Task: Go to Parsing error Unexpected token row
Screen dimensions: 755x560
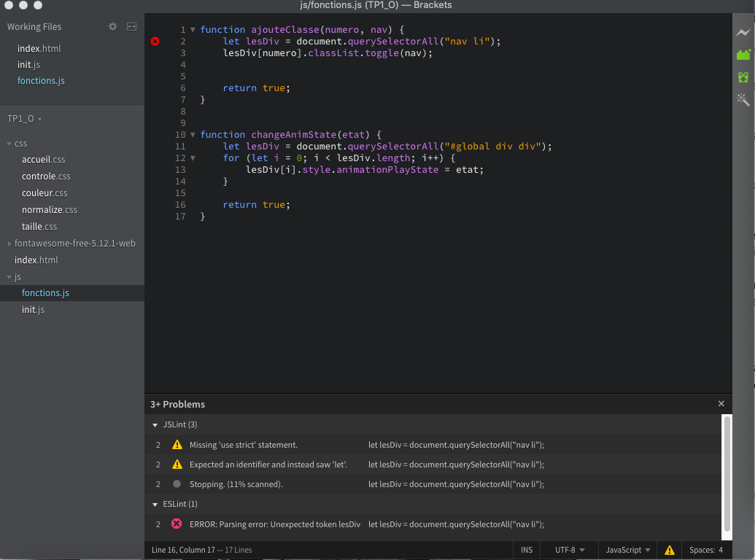Action: (x=433, y=524)
